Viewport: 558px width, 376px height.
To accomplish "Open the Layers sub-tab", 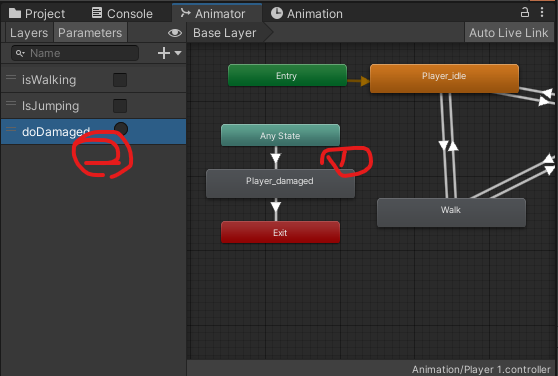I will tap(29, 33).
